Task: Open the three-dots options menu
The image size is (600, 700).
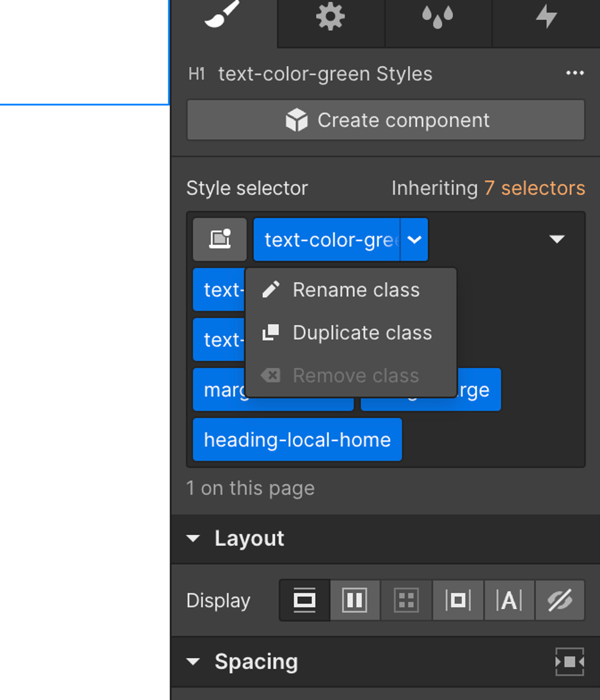Action: [x=575, y=73]
